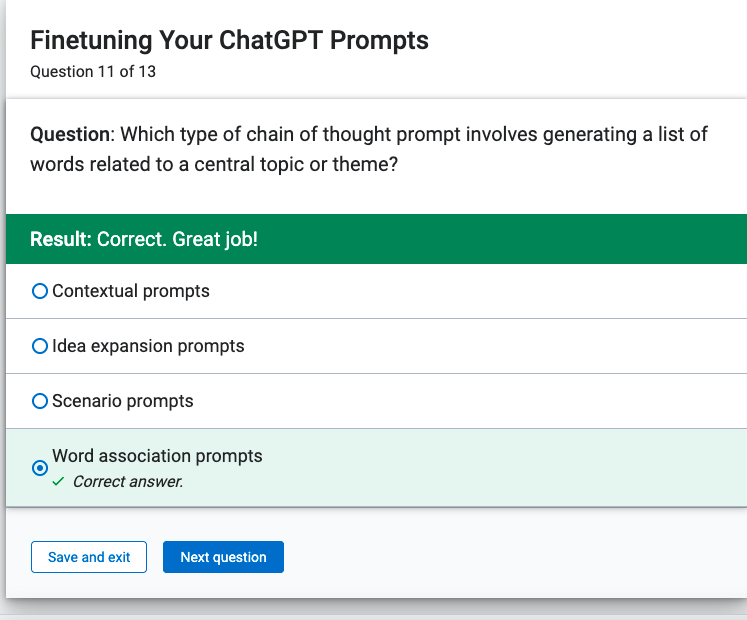Click the chain of thought question text

(369, 149)
